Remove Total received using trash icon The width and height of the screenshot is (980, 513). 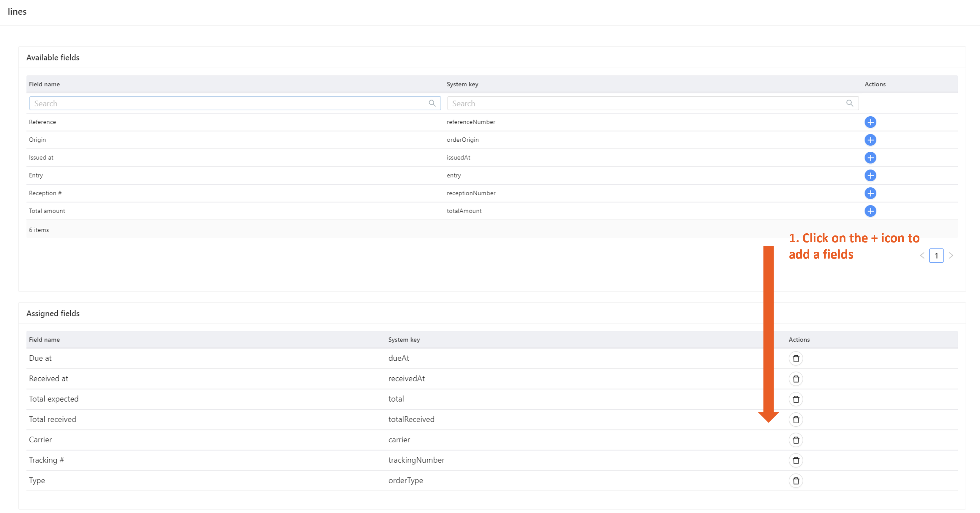[796, 419]
